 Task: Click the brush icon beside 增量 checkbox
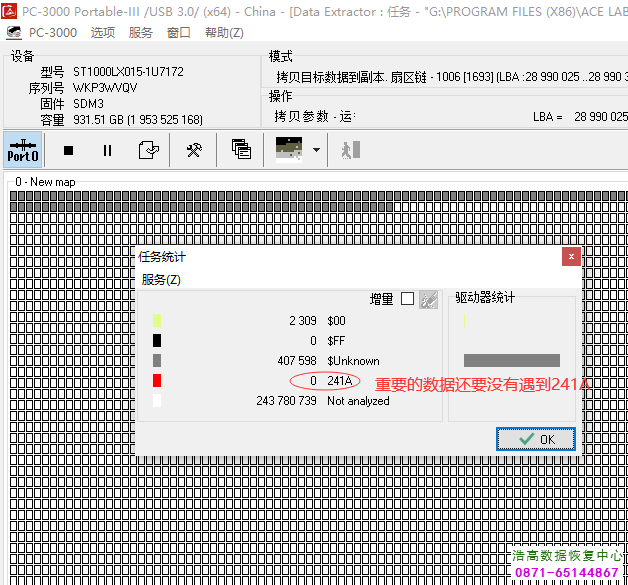coord(428,299)
